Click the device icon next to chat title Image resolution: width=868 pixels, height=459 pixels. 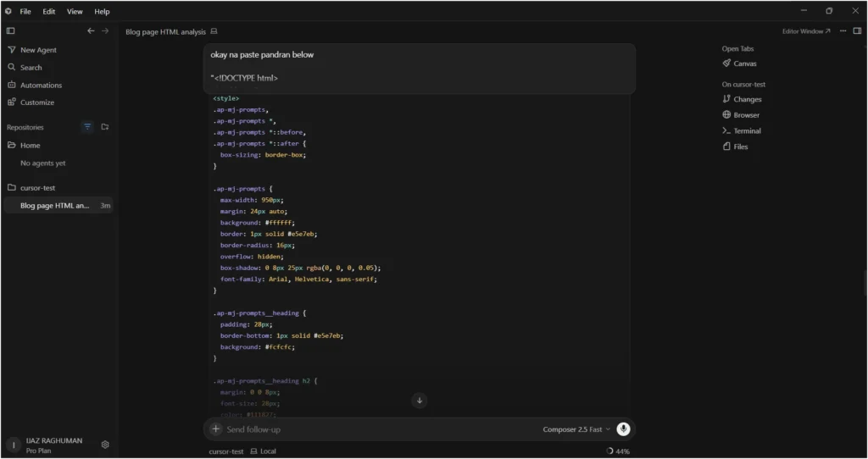(214, 31)
